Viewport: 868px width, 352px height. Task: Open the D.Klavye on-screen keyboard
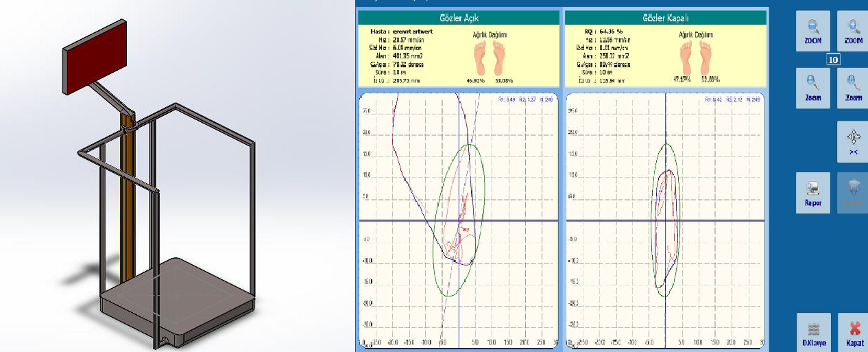pos(812,332)
